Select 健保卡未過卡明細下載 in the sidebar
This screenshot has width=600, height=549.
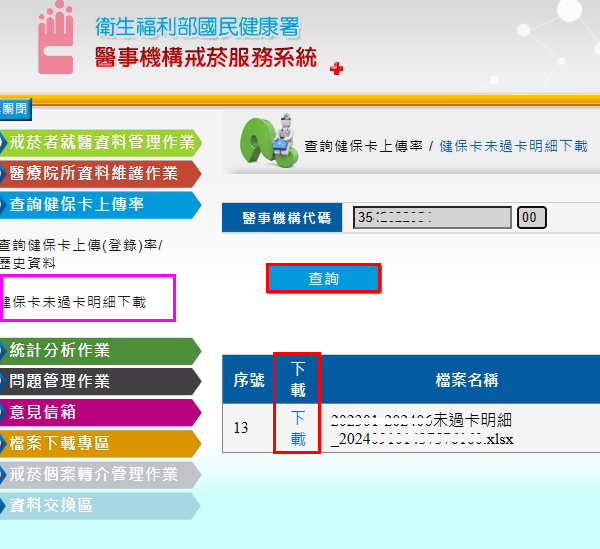pos(75,301)
